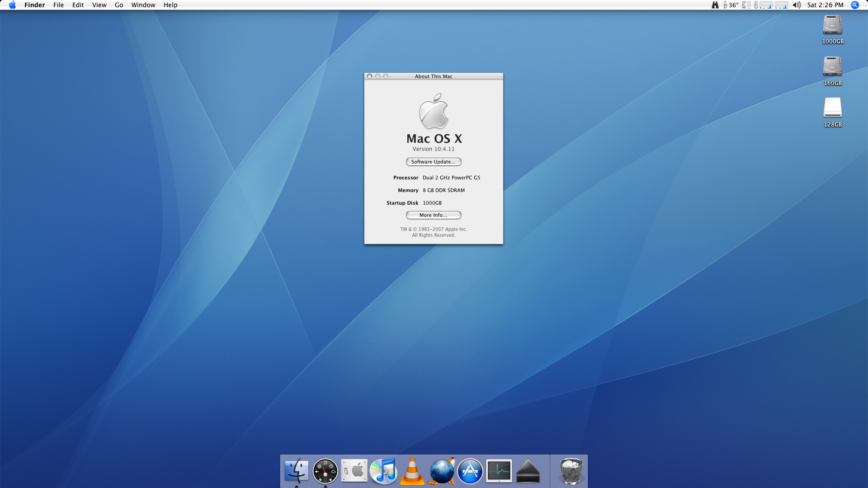The image size is (868, 488).
Task: Open the File menu
Action: pos(58,5)
